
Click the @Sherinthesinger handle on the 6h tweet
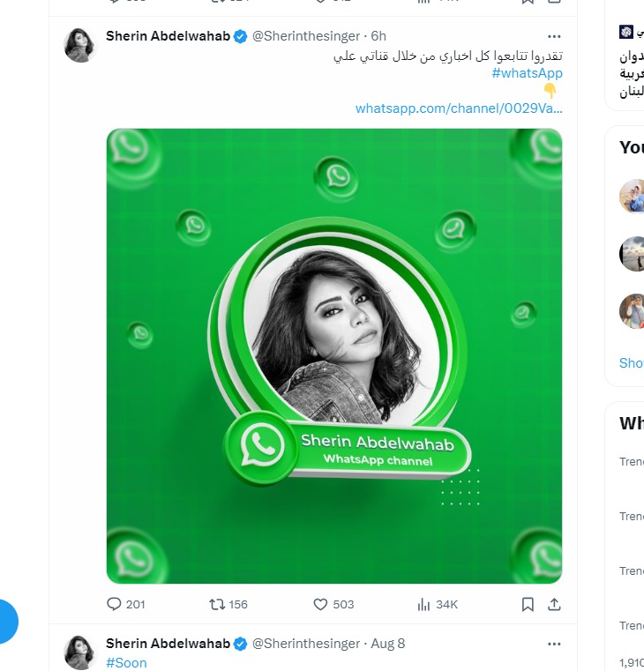306,36
